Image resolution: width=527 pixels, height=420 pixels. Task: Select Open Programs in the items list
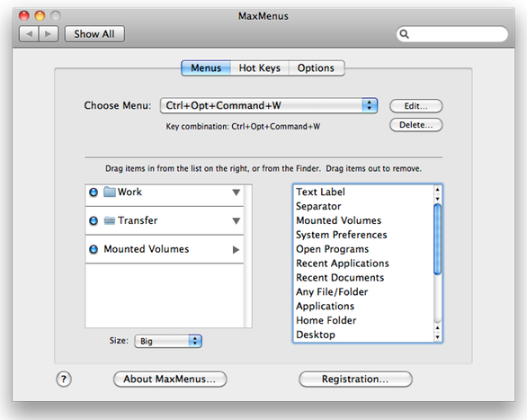coord(332,249)
